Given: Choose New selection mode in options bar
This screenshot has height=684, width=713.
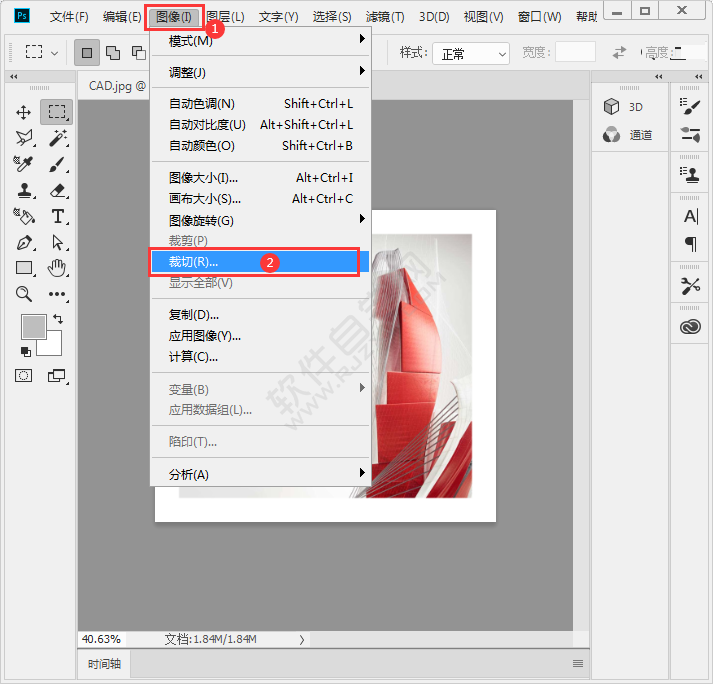Looking at the screenshot, I should (x=87, y=53).
